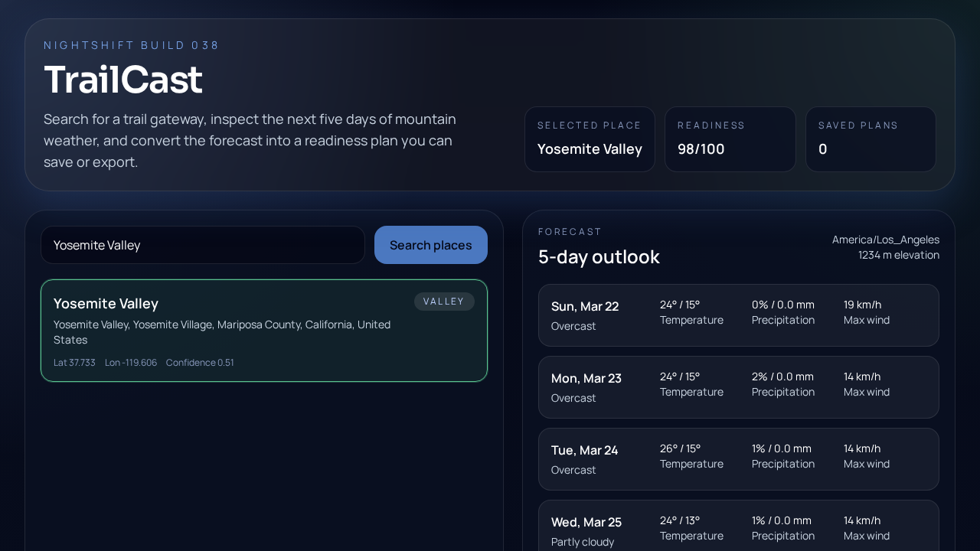Click the search text input field
980x551 pixels.
point(203,245)
